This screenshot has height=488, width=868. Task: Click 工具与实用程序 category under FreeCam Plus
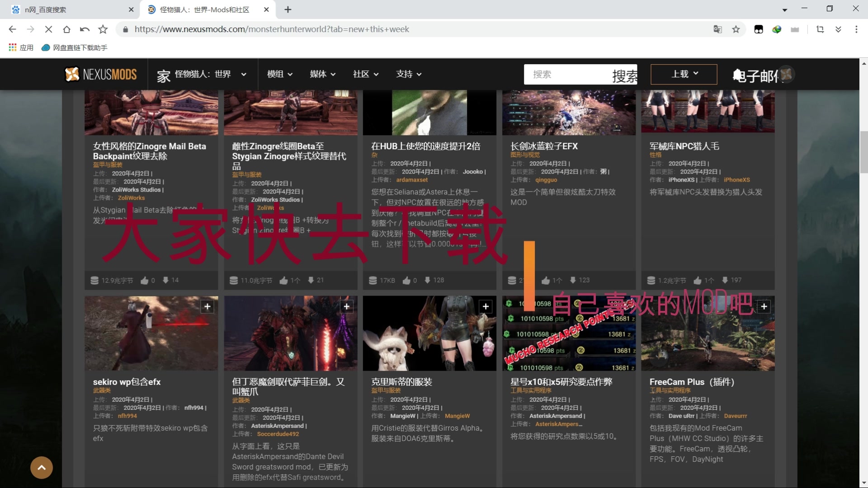pos(670,390)
